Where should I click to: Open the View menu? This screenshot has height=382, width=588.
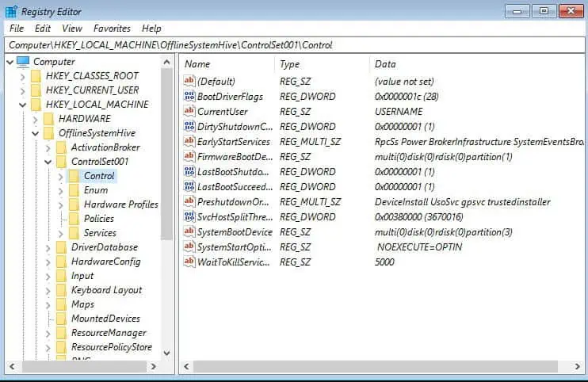tap(72, 29)
